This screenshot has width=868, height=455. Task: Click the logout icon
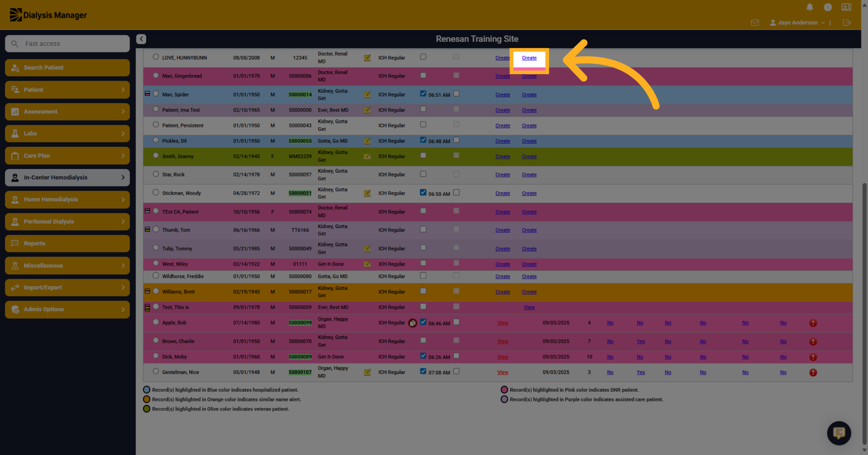click(x=847, y=23)
